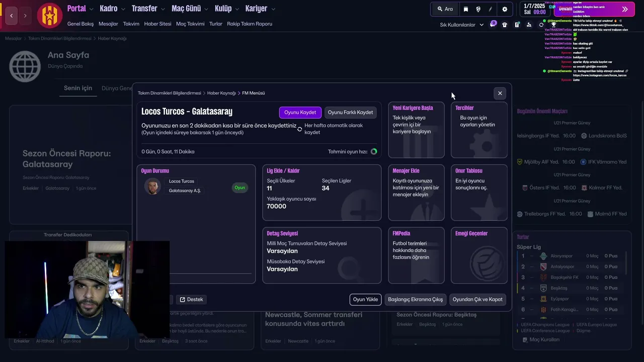Expand the Maç Günü menu chevron
This screenshot has width=644, height=362.
pos(206,9)
